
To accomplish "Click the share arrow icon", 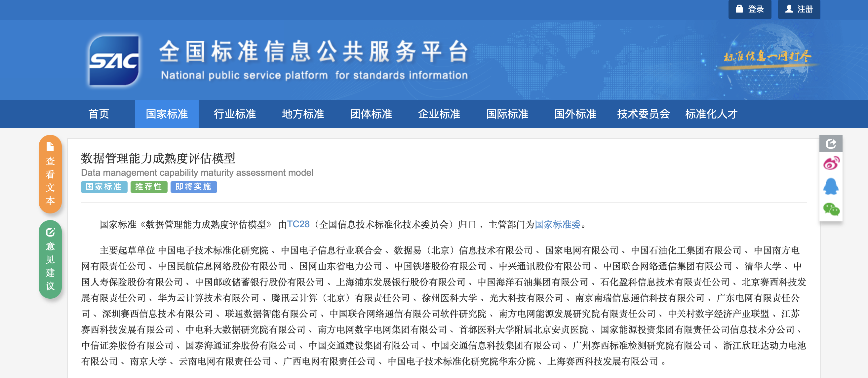I will (831, 144).
